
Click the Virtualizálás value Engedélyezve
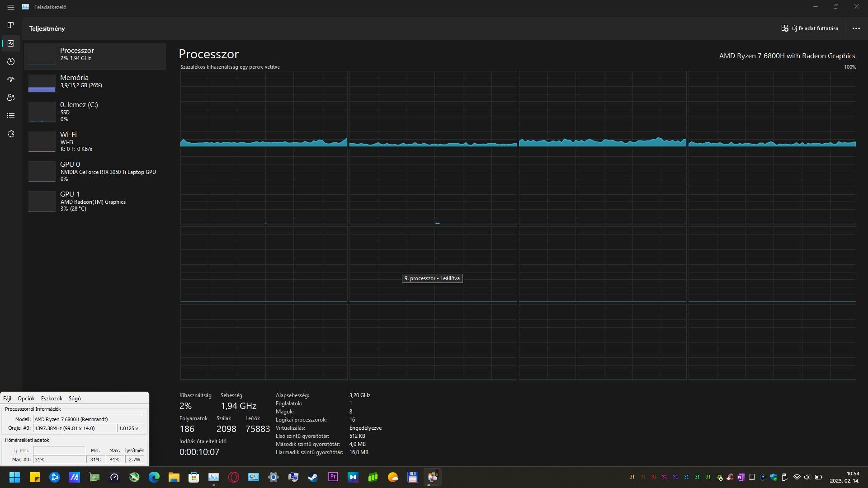point(365,428)
